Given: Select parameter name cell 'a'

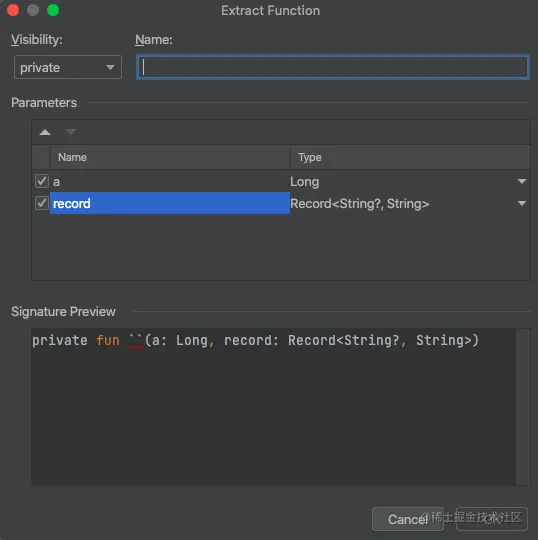Looking at the screenshot, I should click(170, 181).
